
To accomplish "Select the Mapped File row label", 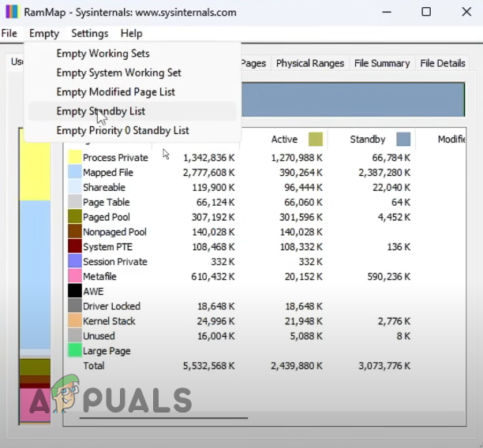I will pyautogui.click(x=108, y=173).
